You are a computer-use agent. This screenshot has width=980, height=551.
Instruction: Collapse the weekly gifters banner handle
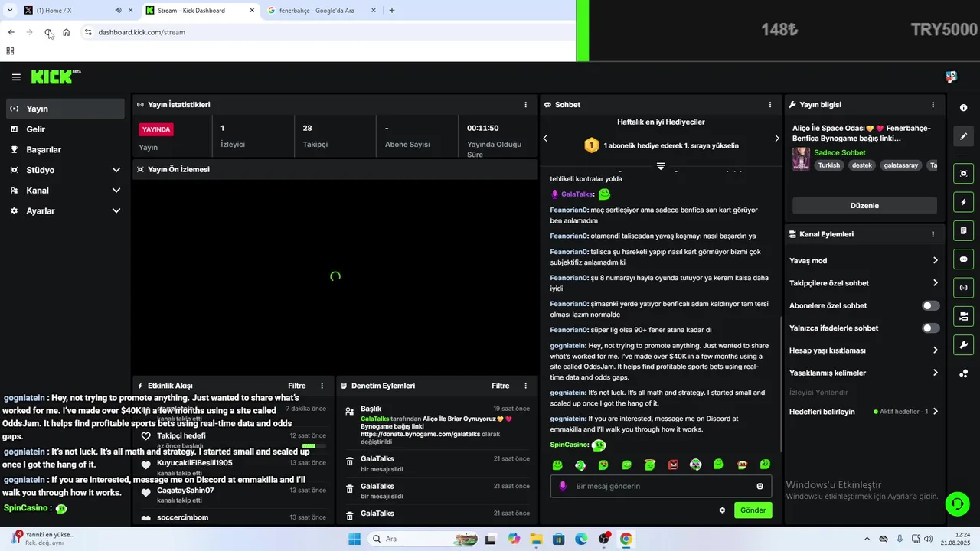coord(661,166)
